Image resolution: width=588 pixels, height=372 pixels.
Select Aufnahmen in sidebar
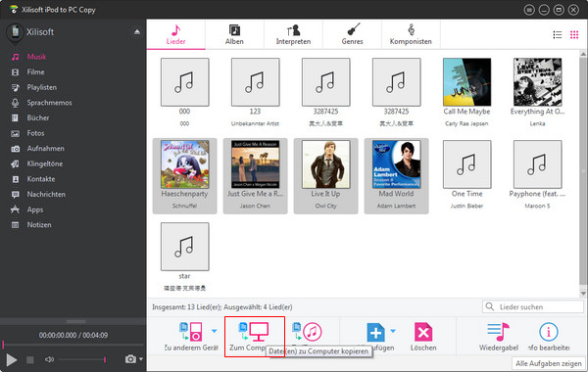pos(45,149)
